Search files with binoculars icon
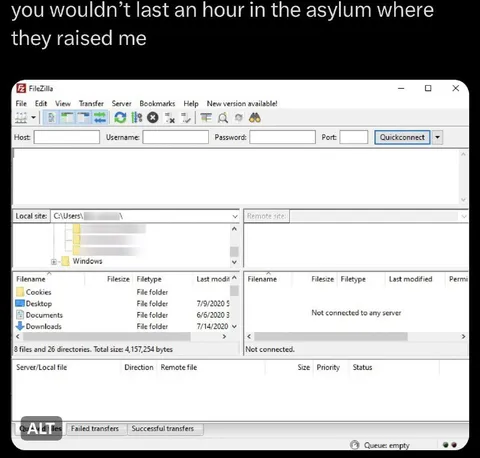Viewport: 480px width, 458px height. click(x=255, y=118)
